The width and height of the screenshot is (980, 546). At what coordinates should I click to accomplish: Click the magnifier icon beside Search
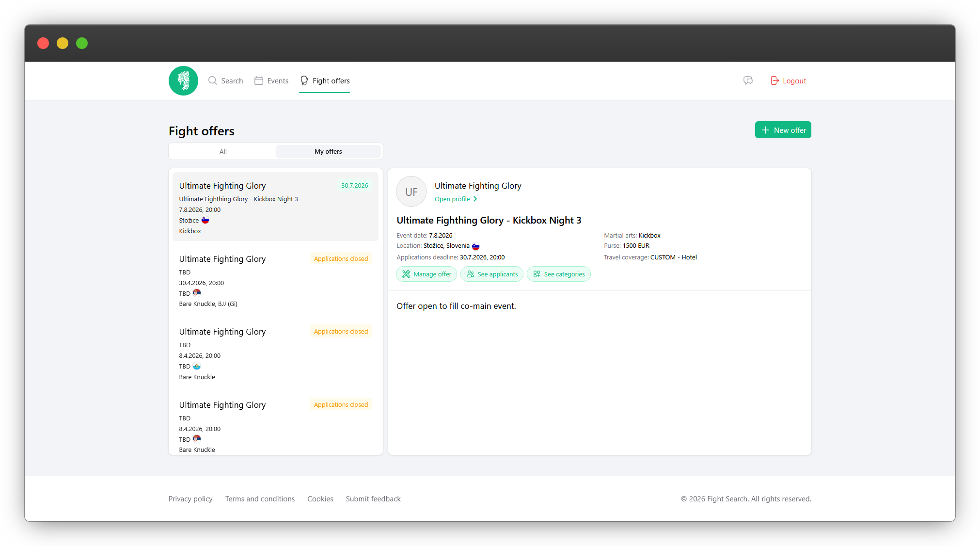[x=213, y=80]
